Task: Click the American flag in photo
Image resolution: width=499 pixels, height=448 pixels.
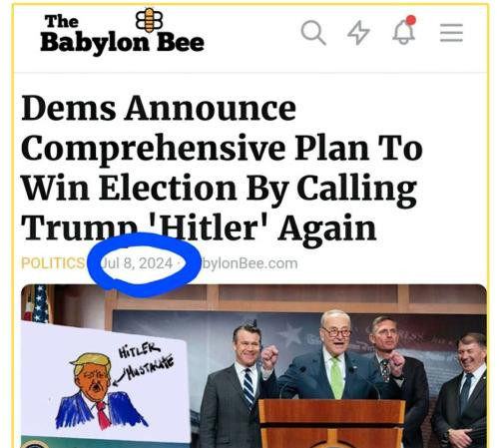Action: pyautogui.click(x=37, y=303)
